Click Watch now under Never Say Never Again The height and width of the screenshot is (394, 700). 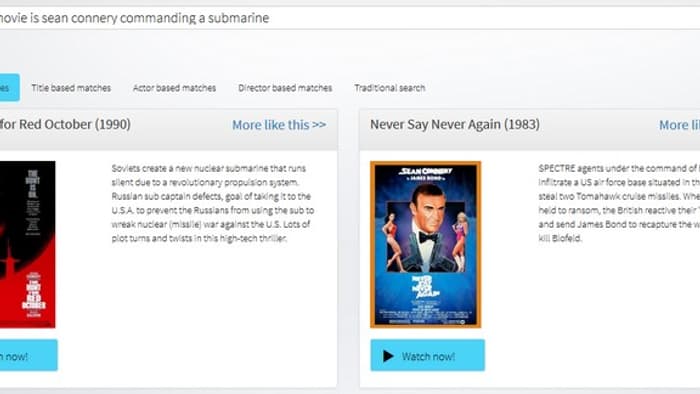pos(427,356)
